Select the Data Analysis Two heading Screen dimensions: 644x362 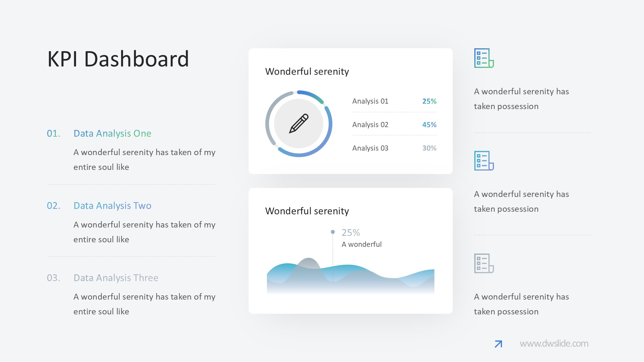point(112,206)
